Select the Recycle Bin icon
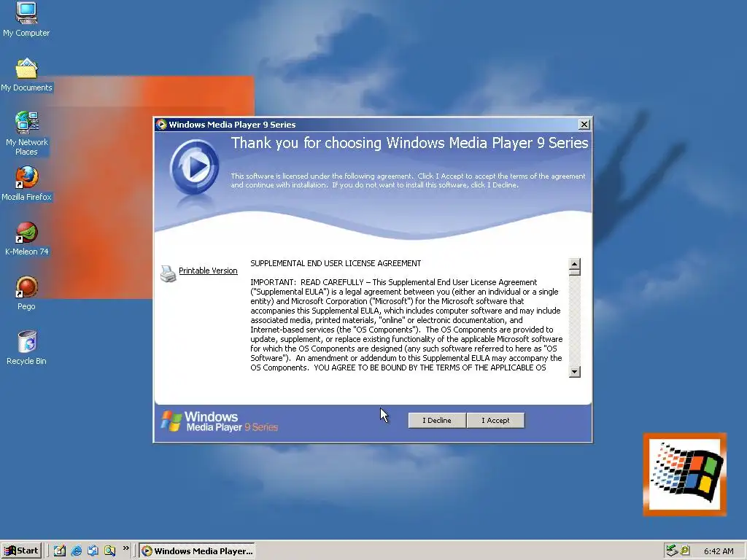Viewport: 747px width, 560px height. [x=26, y=348]
